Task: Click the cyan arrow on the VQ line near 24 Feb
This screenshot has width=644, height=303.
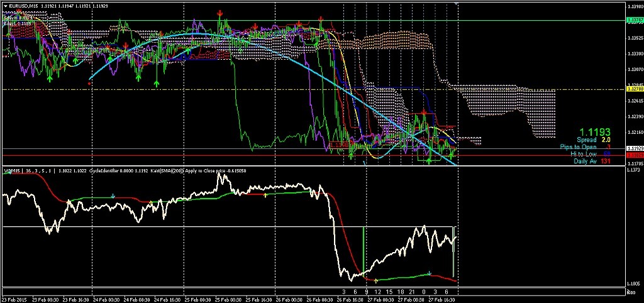Action: [113, 197]
